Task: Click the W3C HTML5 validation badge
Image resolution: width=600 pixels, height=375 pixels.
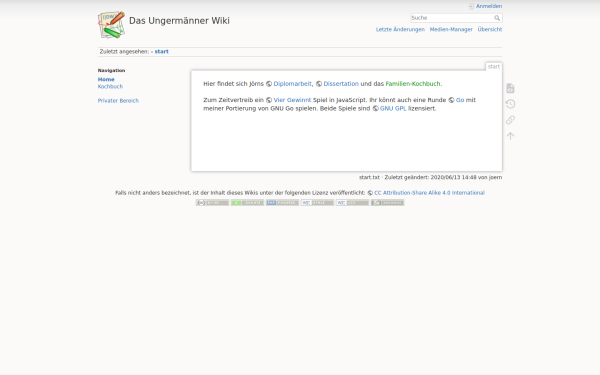Action: tap(317, 202)
